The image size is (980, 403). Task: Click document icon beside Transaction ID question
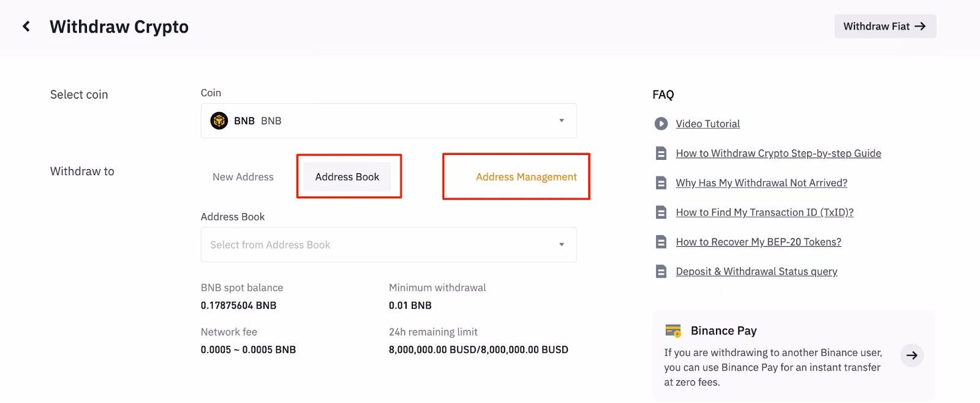pyautogui.click(x=661, y=213)
